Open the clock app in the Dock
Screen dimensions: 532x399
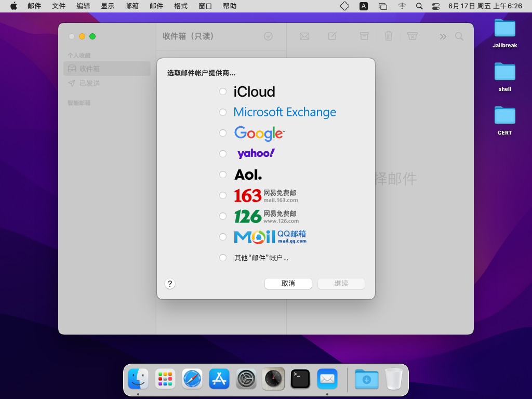coord(273,379)
